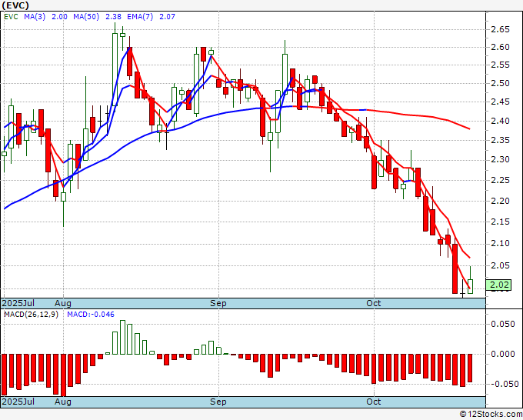Click the ©12Stocks.com attribution link
The height and width of the screenshot is (420, 523).
click(x=491, y=415)
